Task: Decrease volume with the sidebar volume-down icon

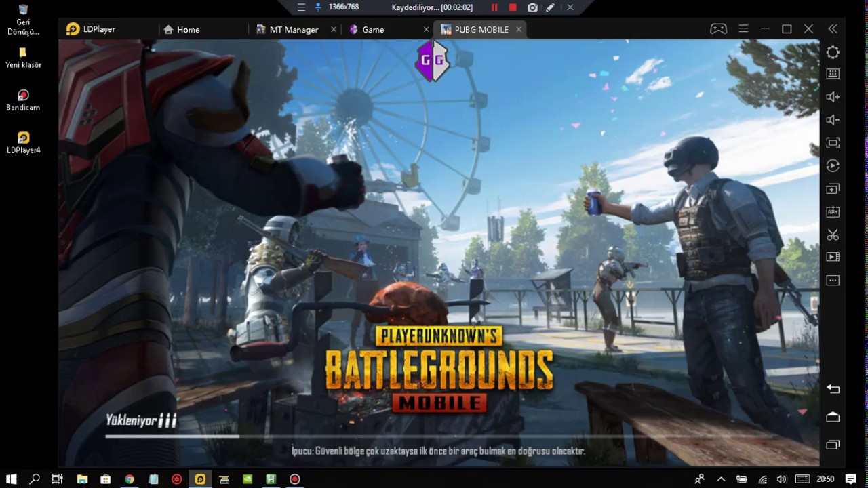Action: point(833,120)
